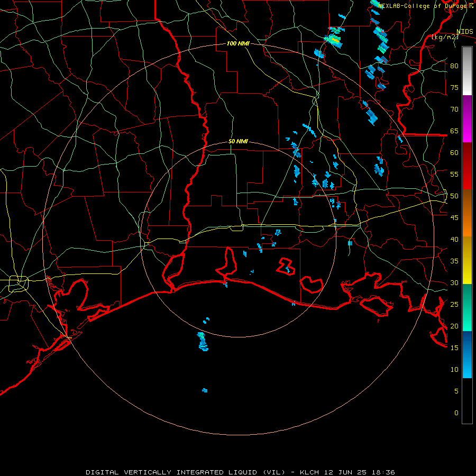Click the yellow-core storm cell near the top

334,40
